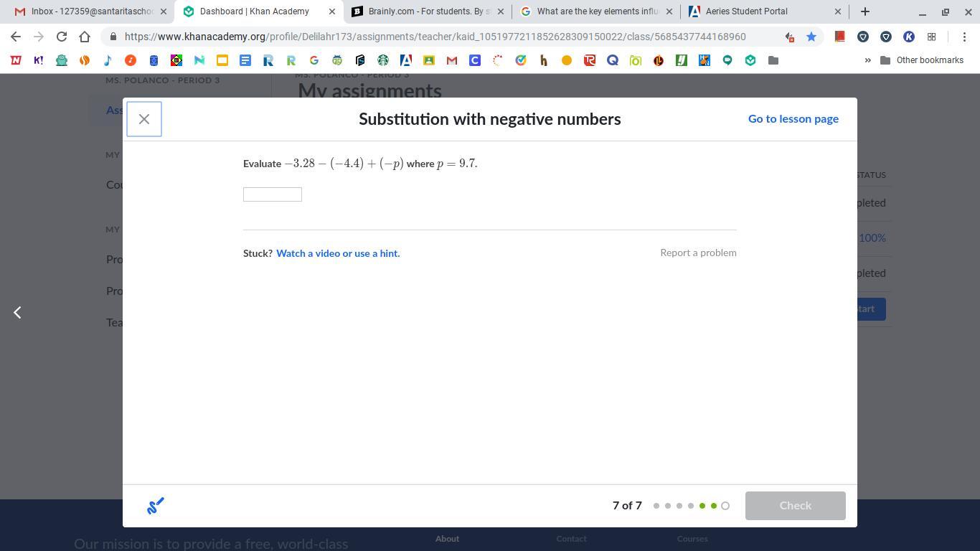Open the Other bookmarks folder
Image resolution: width=980 pixels, height=551 pixels.
922,60
